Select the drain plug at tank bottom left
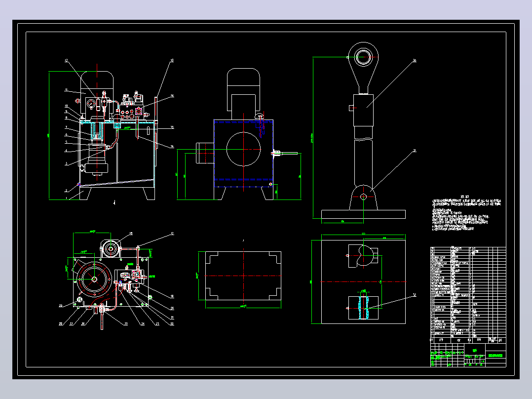This screenshot has height=399, width=532. (79, 184)
